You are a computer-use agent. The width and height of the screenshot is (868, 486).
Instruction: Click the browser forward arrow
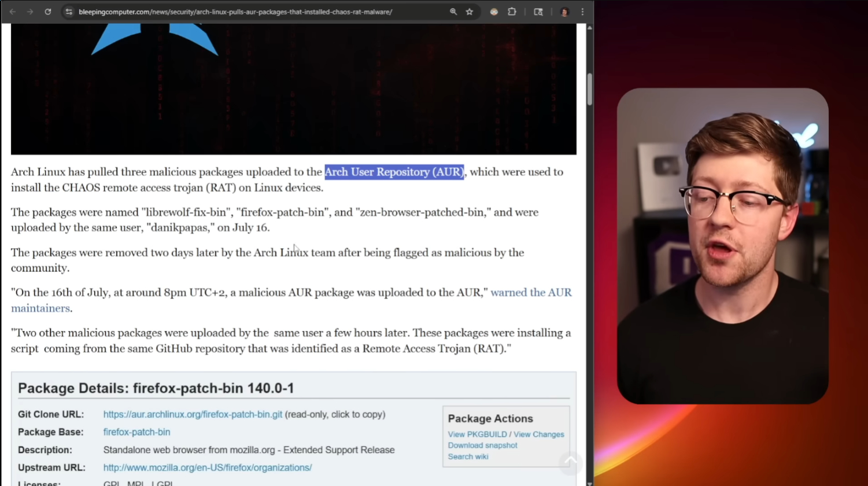[x=30, y=12]
